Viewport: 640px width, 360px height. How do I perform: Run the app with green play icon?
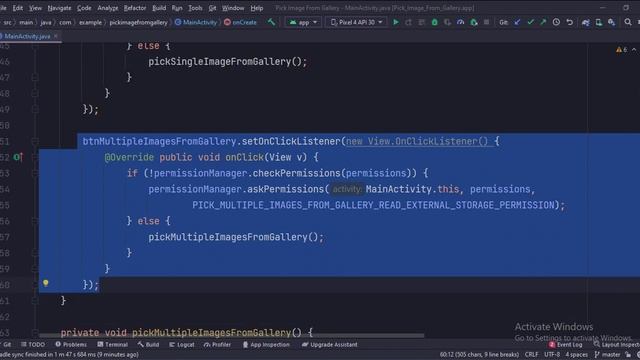coord(396,22)
